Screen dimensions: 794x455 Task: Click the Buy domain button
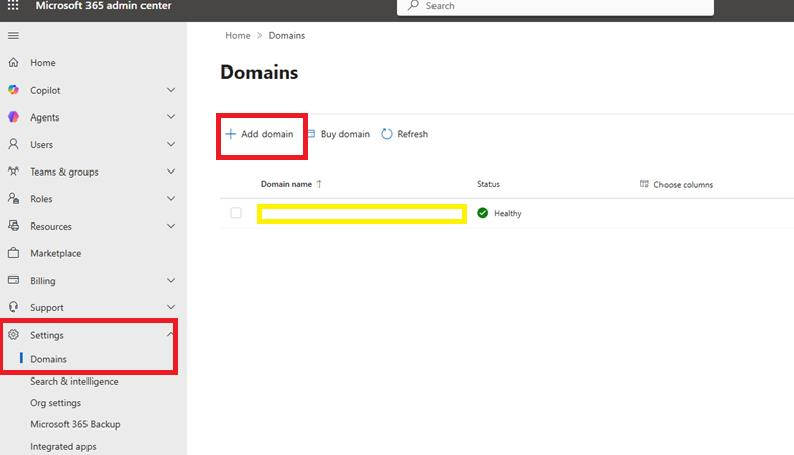point(339,134)
